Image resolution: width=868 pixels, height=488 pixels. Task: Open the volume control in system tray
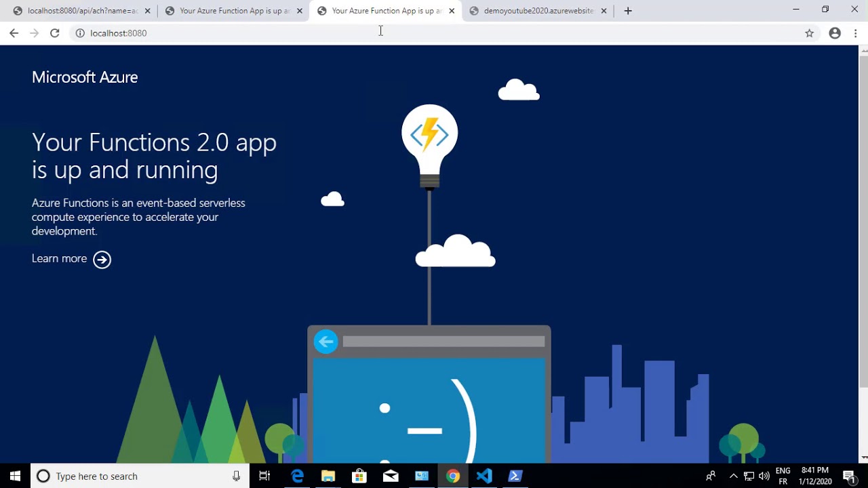764,476
